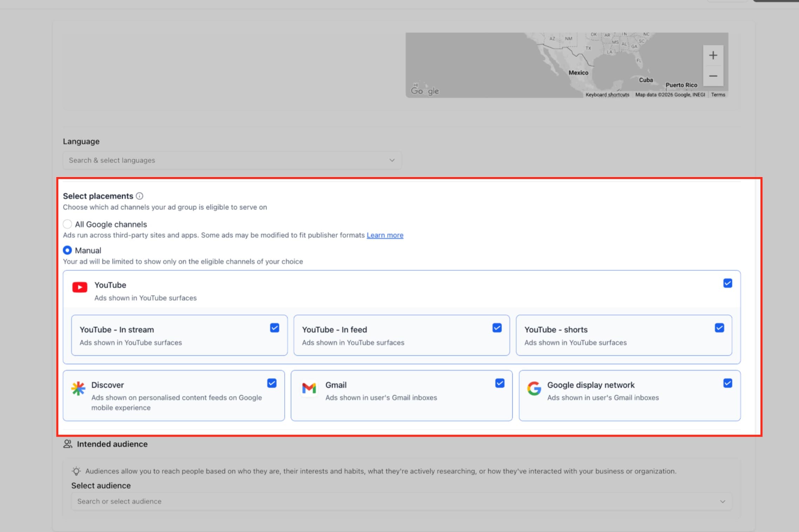Uncheck YouTube - In feed checkbox
Viewport: 799px width, 532px height.
[x=497, y=328]
